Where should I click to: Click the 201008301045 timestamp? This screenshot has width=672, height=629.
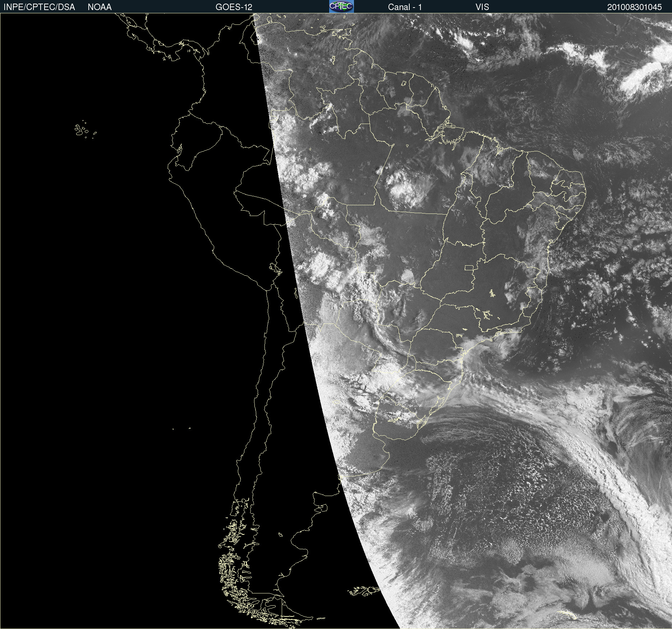point(634,7)
